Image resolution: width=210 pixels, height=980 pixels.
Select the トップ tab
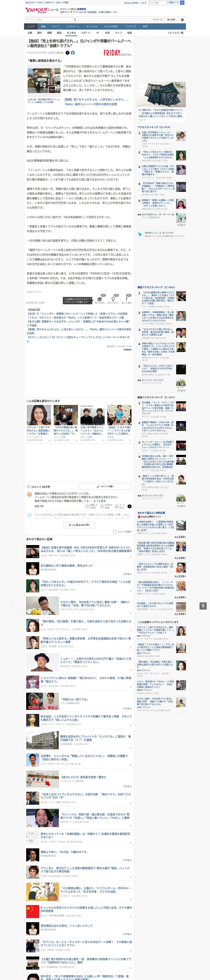(x=31, y=27)
